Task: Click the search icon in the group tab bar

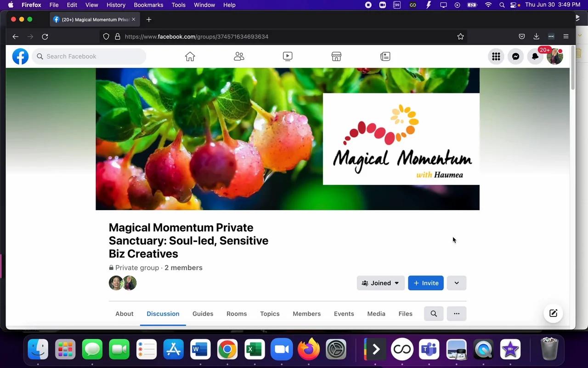Action: [433, 313]
